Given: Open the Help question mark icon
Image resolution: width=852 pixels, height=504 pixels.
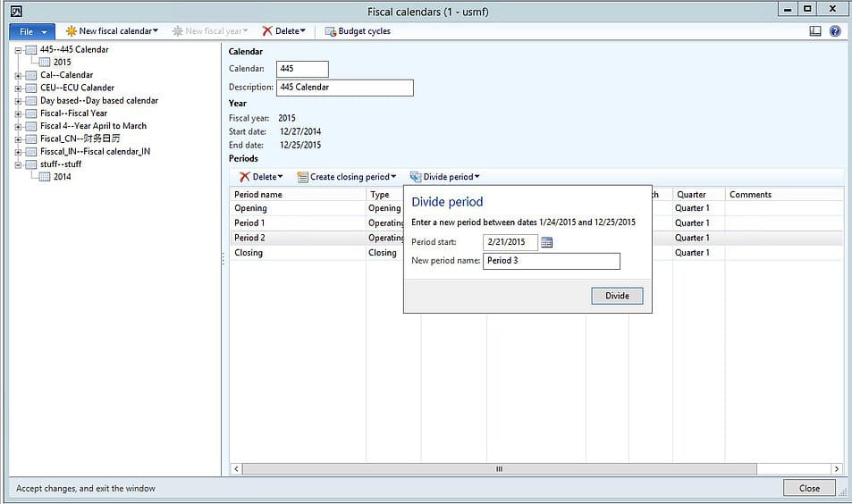Looking at the screenshot, I should click(x=835, y=31).
